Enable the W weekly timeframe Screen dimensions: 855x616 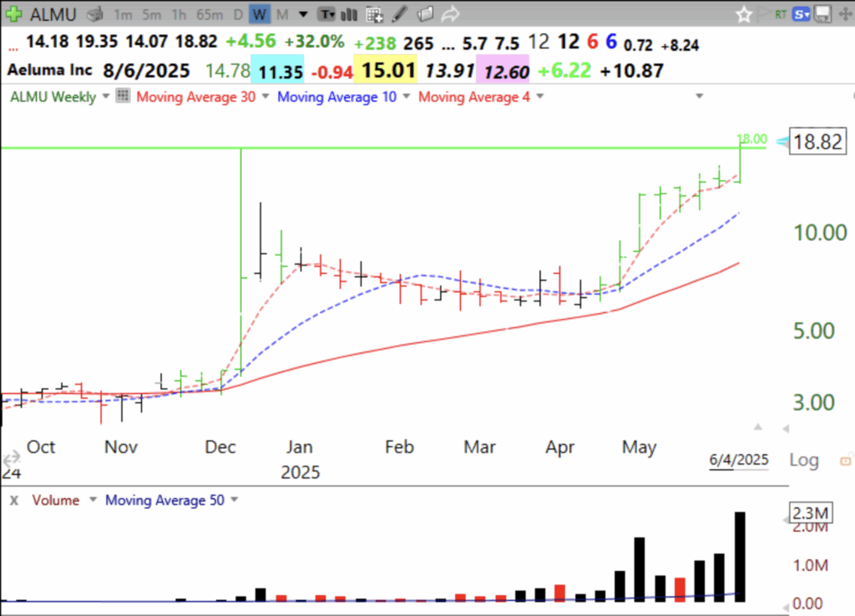[260, 14]
